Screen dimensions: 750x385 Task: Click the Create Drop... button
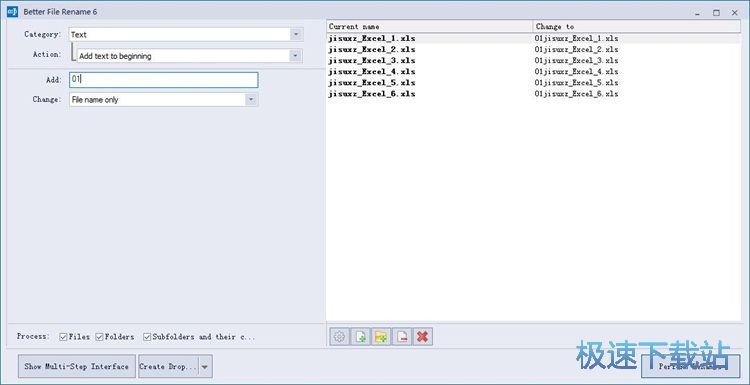pos(168,367)
